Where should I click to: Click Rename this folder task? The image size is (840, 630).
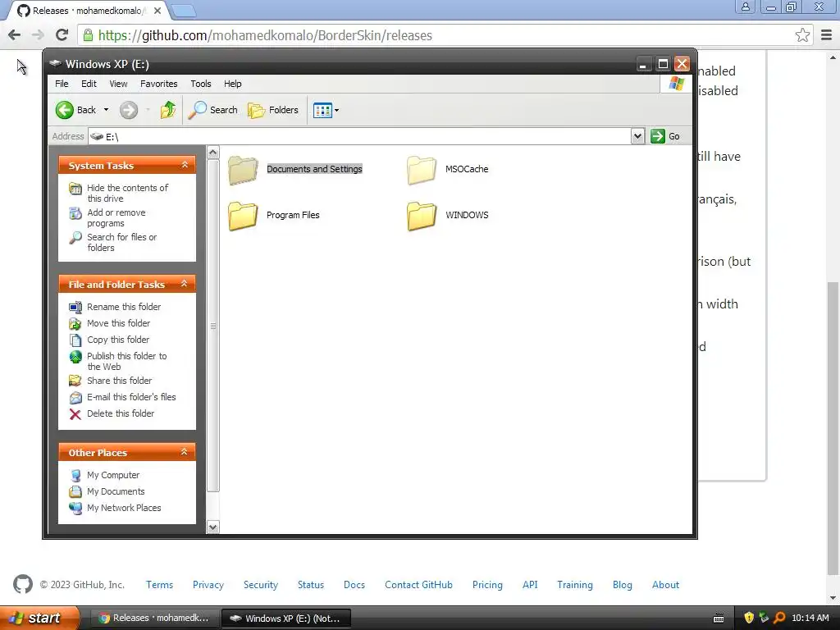coord(124,307)
